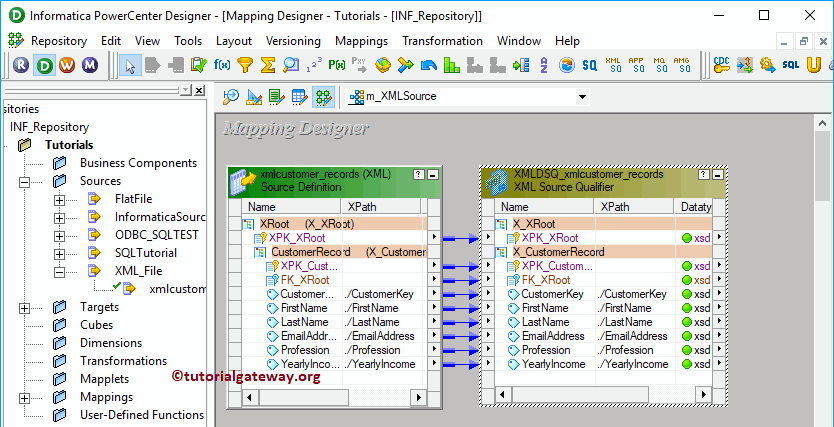Open the Target Designer workspace tool
Viewport: 834px width, 427px height.
point(254,96)
